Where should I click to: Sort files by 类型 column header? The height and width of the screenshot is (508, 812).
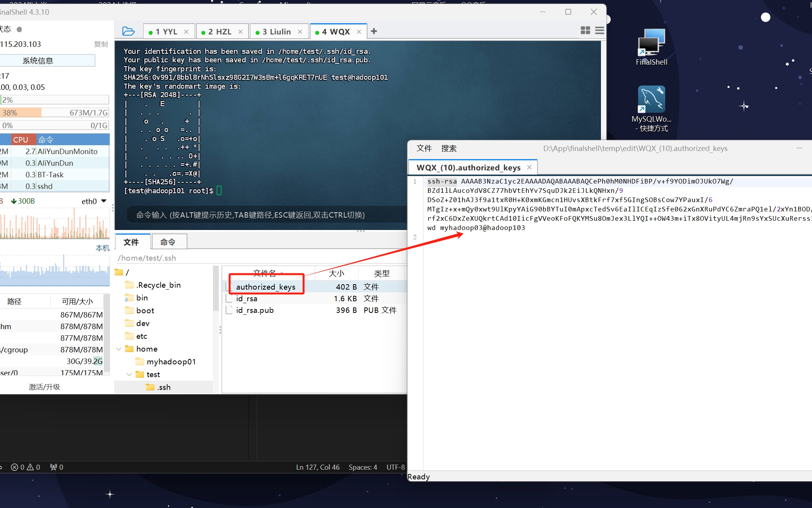pos(382,273)
